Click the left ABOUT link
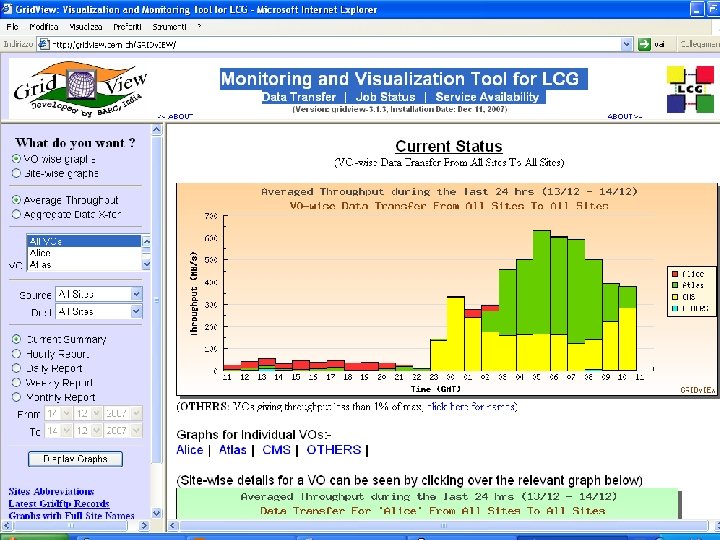The height and width of the screenshot is (540, 720). pyautogui.click(x=180, y=117)
